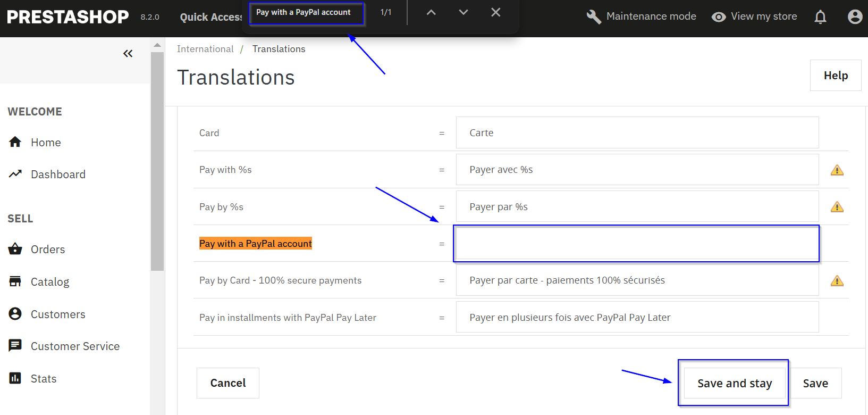Open the user profile account icon
Screen dimensions: 868x415
855,17
